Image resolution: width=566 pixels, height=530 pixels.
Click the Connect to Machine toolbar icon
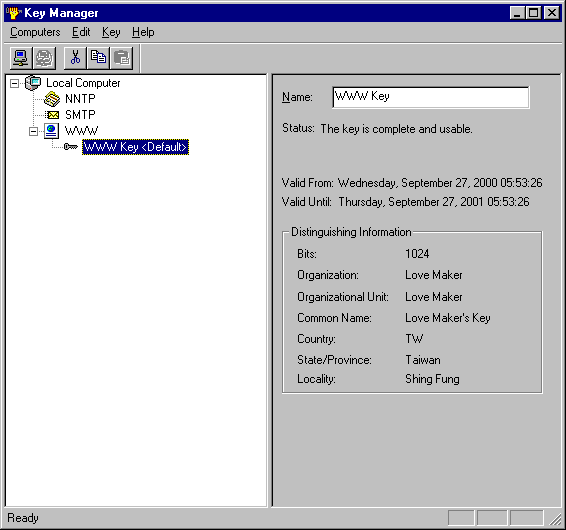pos(21,58)
